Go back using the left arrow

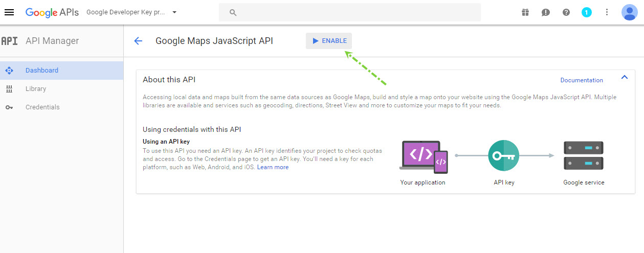138,41
